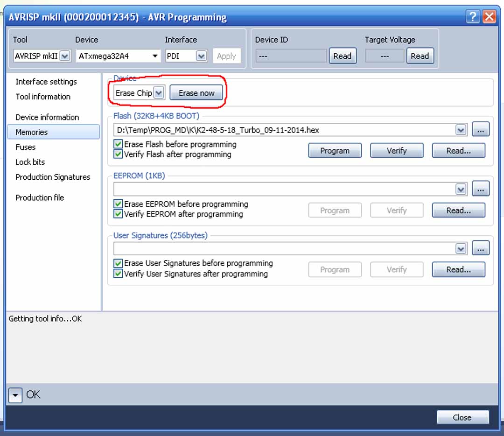Screen dimensions: 504x436
Task: Expand the EEPROM file path dropdown
Action: [461, 189]
